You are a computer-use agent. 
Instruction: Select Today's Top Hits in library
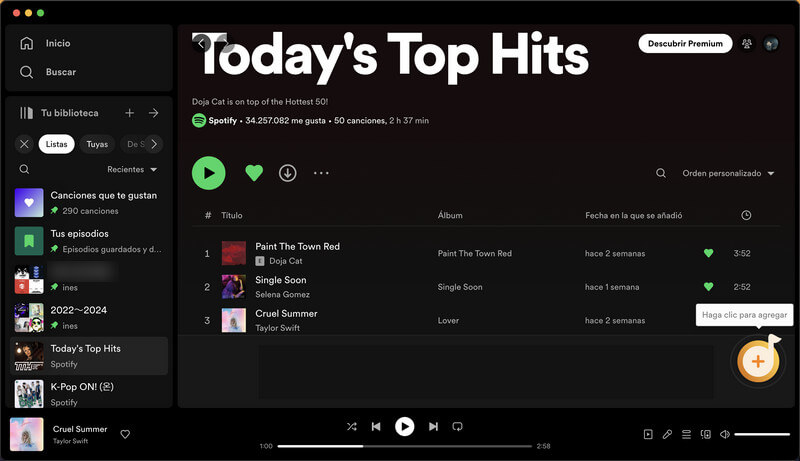click(89, 356)
